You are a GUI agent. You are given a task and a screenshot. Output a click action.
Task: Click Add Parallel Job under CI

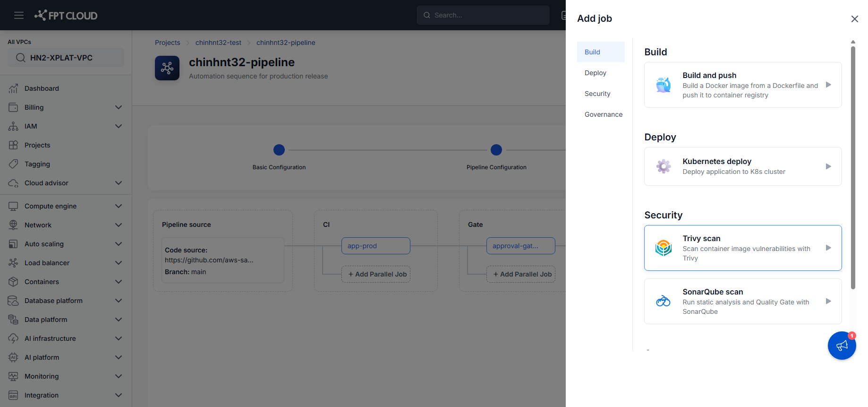click(x=376, y=274)
